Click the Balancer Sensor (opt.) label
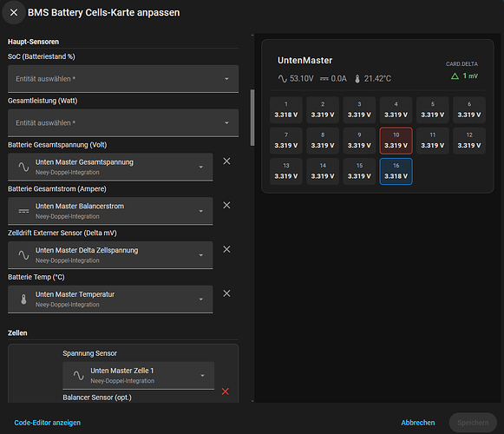This screenshot has height=434, width=504. coord(97,398)
